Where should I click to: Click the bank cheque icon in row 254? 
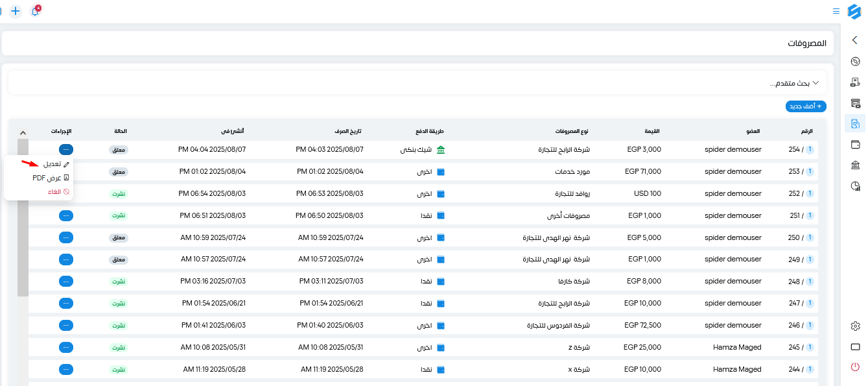click(x=441, y=150)
